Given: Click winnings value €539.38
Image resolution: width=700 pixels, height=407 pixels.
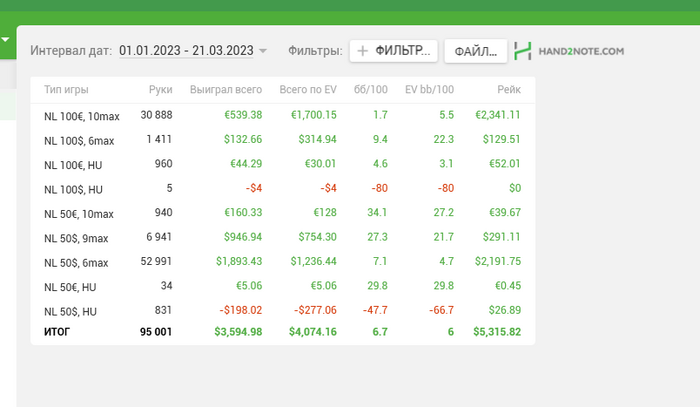Looking at the screenshot, I should coord(243,115).
